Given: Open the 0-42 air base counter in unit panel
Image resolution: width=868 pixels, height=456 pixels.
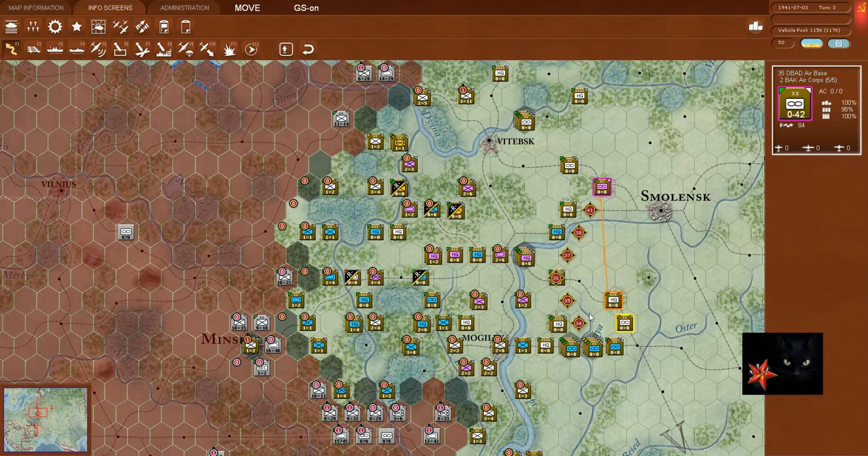Looking at the screenshot, I should point(795,104).
